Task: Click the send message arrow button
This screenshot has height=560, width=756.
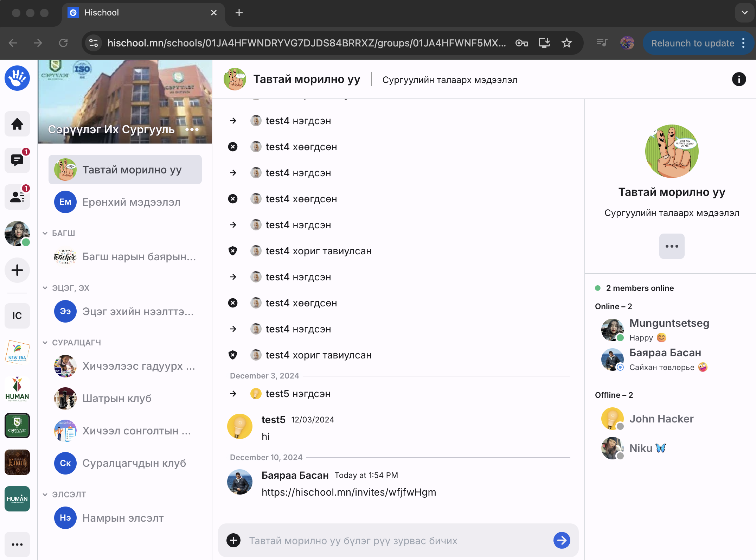Action: click(x=562, y=540)
